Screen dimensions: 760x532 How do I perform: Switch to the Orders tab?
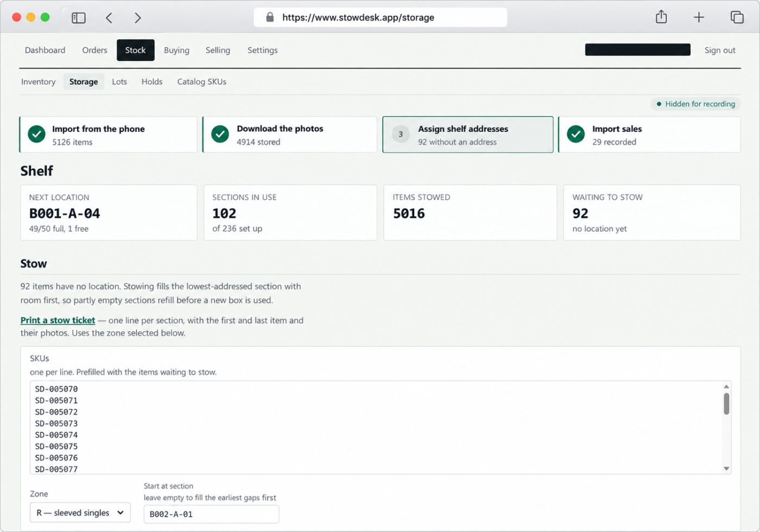[x=94, y=50]
